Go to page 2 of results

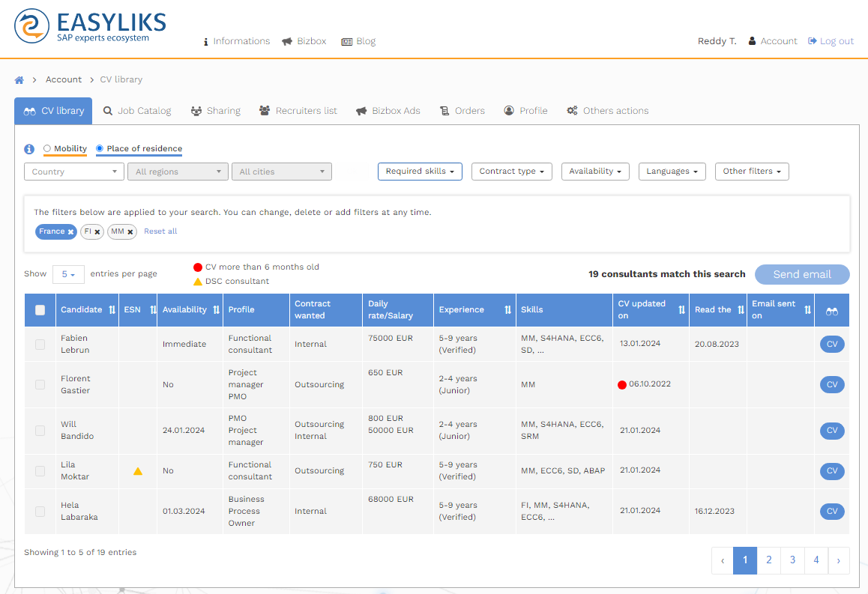[768, 560]
